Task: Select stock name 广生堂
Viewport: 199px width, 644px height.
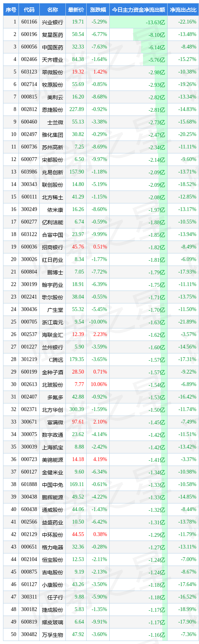Action: pyautogui.click(x=55, y=310)
